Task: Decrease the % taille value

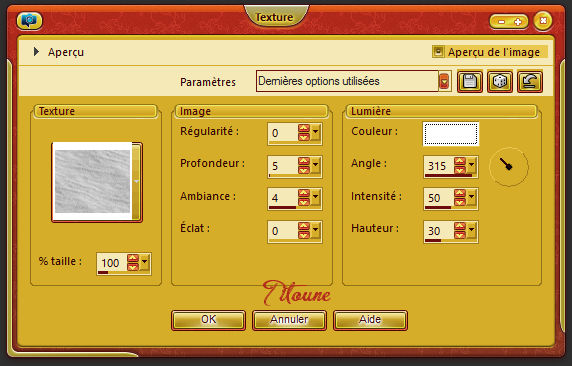Action: (x=133, y=267)
